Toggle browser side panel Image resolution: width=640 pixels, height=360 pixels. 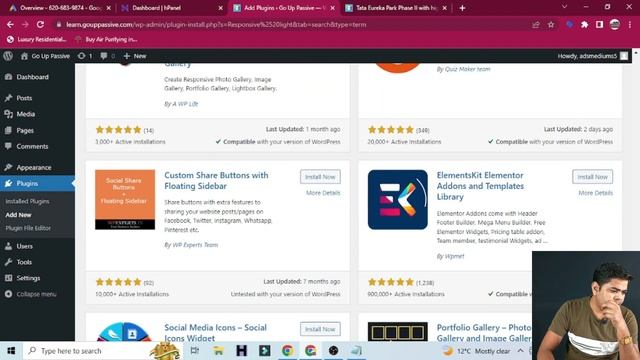tap(600, 24)
